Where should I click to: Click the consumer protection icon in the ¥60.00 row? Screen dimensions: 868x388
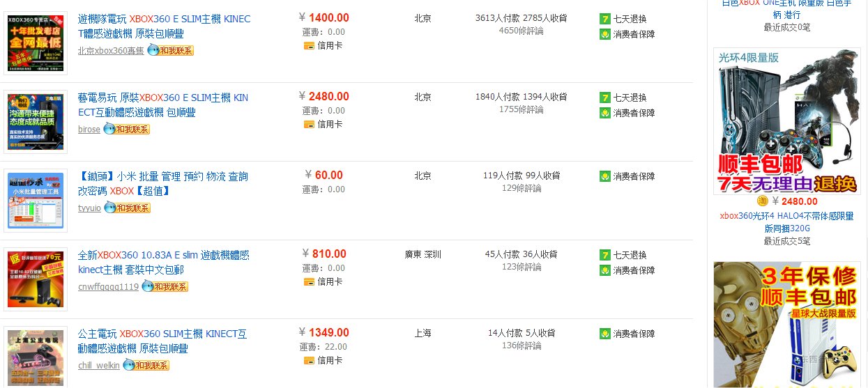click(x=605, y=176)
